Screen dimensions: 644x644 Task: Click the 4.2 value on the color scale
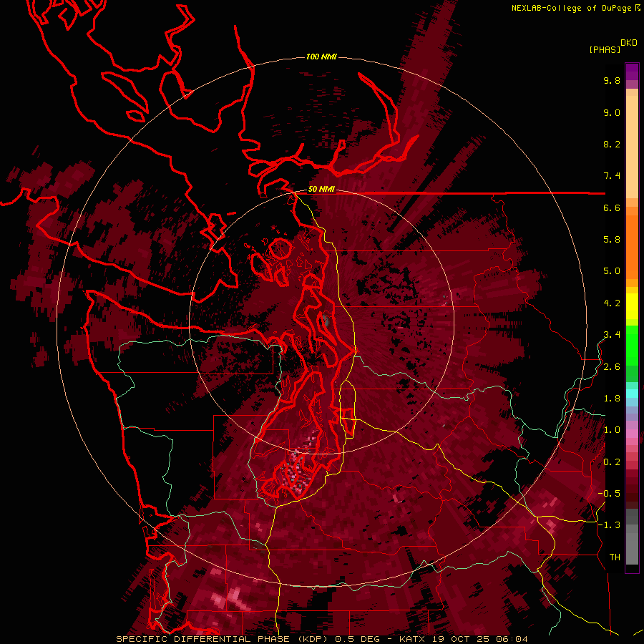(x=612, y=303)
